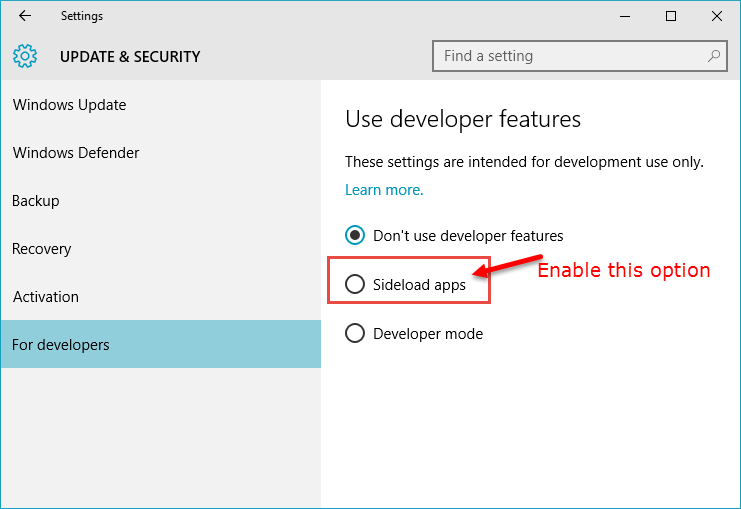
Task: Select Don't use developer features radio
Action: tap(355, 235)
